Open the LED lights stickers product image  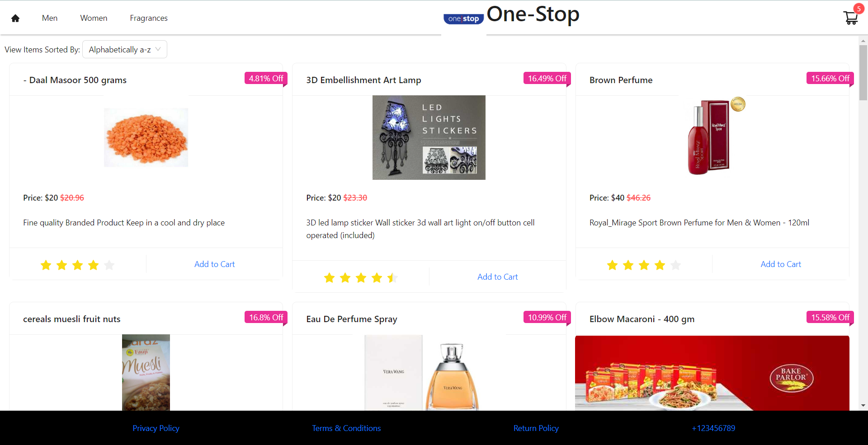coord(429,137)
